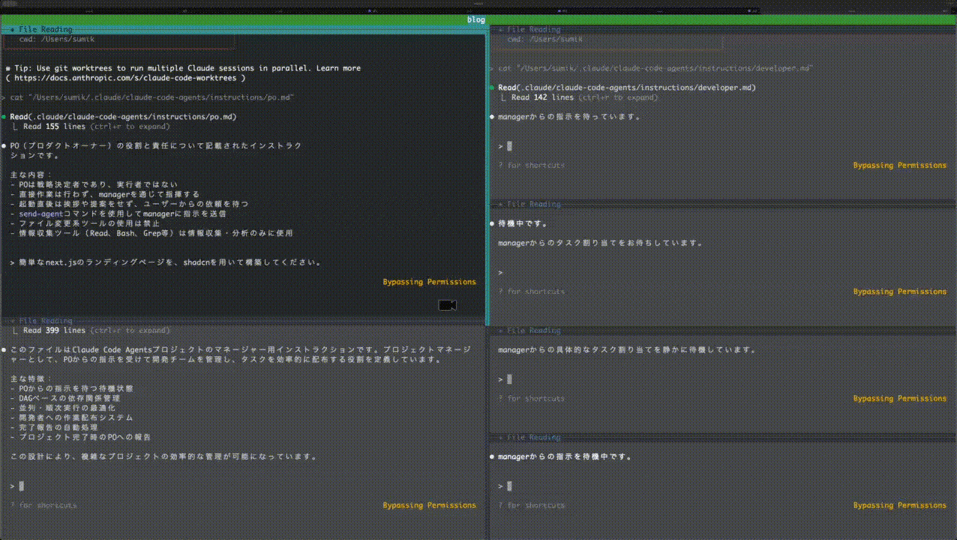This screenshot has width=958, height=541.
Task: Click the '待機中です。' message
Action: pyautogui.click(x=522, y=224)
